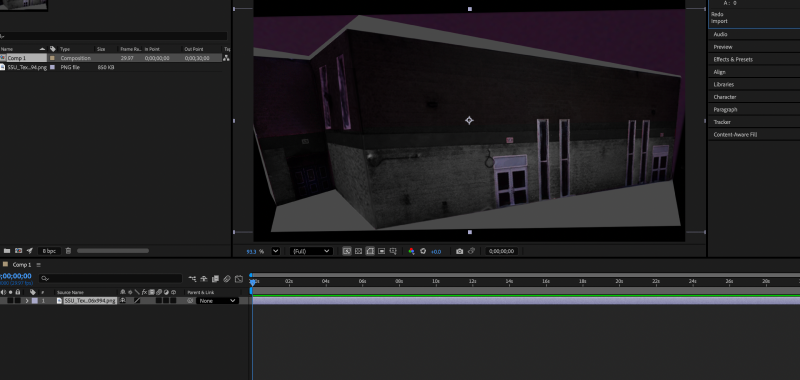Open grid and guide options

pos(393,251)
